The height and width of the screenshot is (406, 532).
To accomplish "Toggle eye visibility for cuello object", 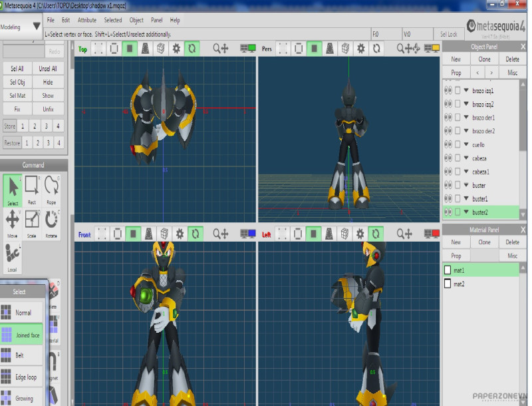I will click(x=448, y=144).
